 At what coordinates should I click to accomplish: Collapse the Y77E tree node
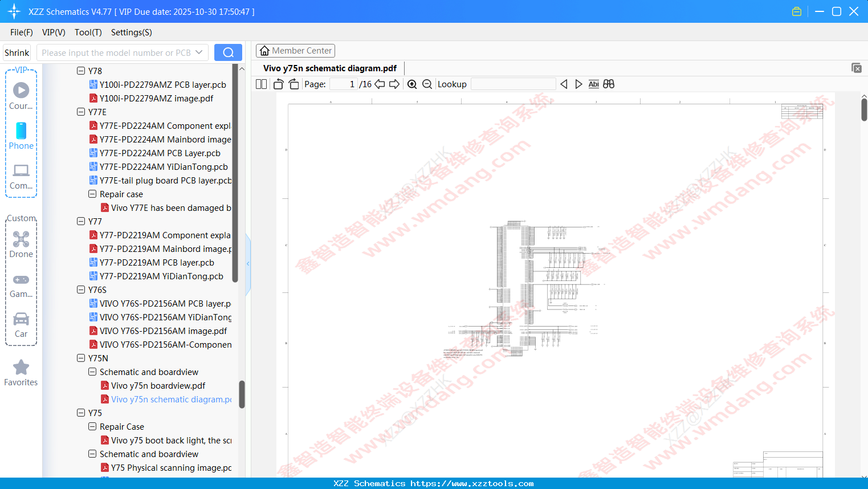tap(81, 112)
